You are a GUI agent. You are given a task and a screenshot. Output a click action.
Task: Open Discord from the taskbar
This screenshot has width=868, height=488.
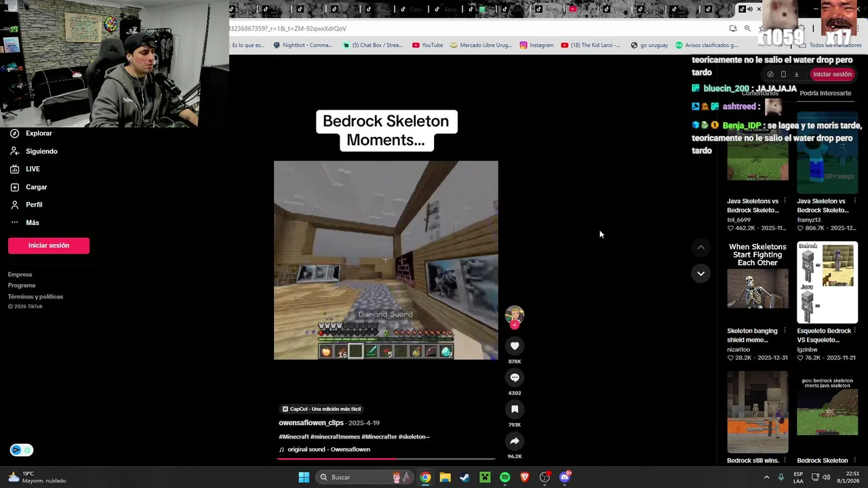(565, 477)
